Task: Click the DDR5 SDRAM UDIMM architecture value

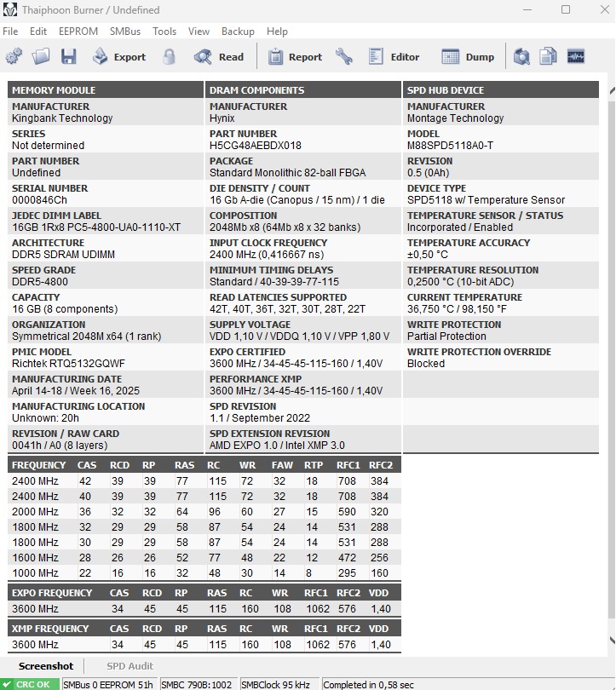Action: click(63, 255)
